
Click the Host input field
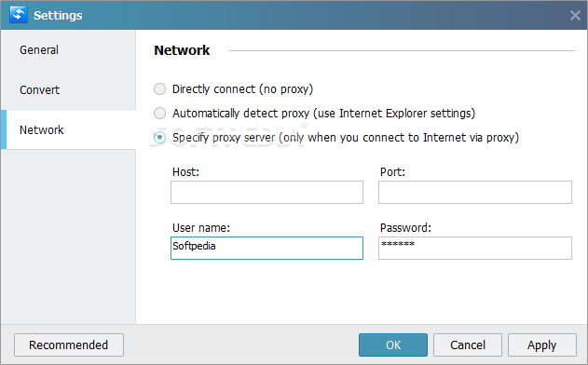pos(267,192)
